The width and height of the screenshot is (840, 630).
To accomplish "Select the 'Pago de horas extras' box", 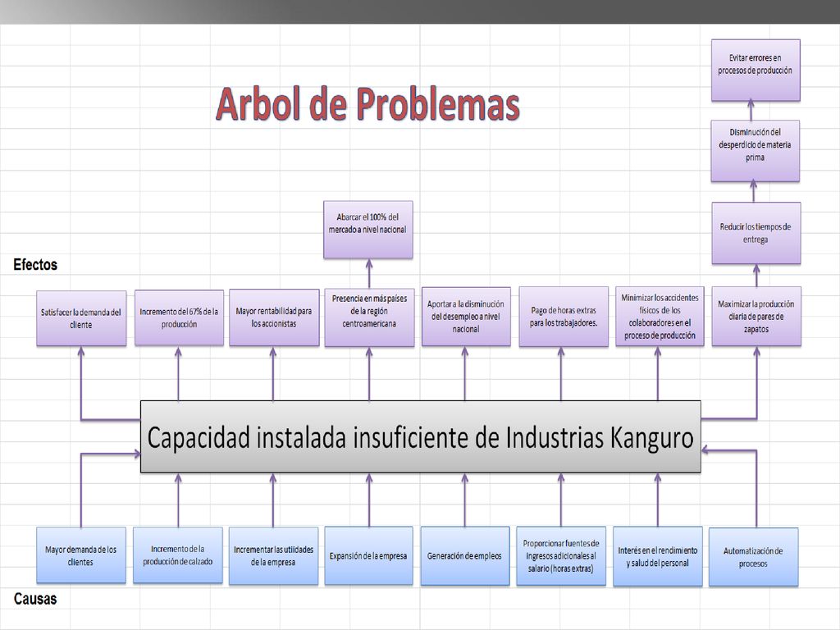I will click(564, 317).
